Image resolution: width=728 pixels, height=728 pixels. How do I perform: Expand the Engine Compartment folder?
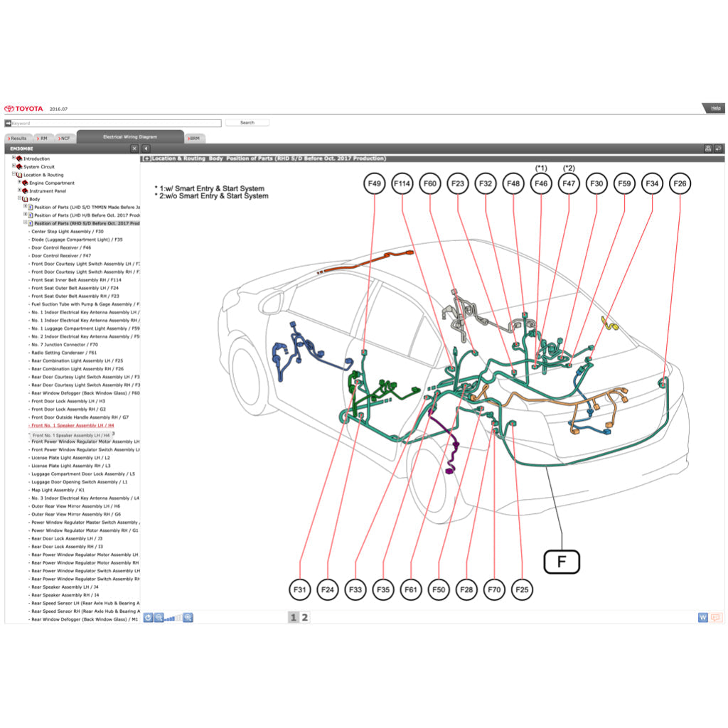(x=20, y=182)
